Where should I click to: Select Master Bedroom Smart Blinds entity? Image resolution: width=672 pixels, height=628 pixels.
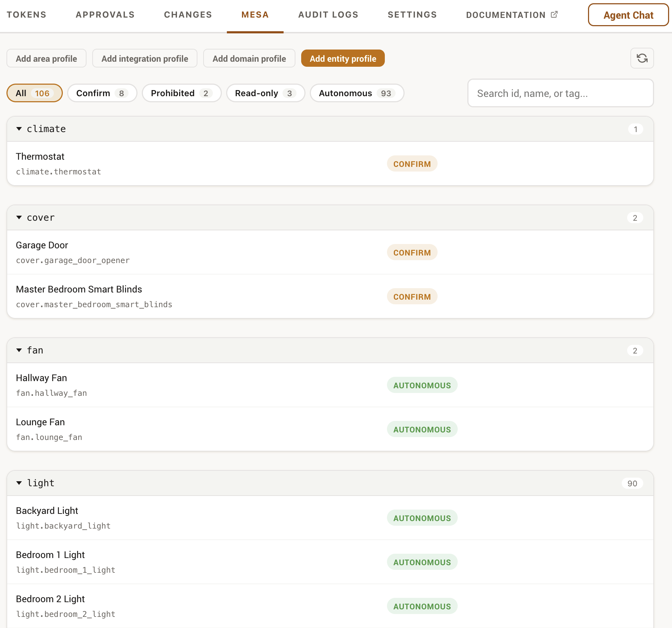click(330, 296)
